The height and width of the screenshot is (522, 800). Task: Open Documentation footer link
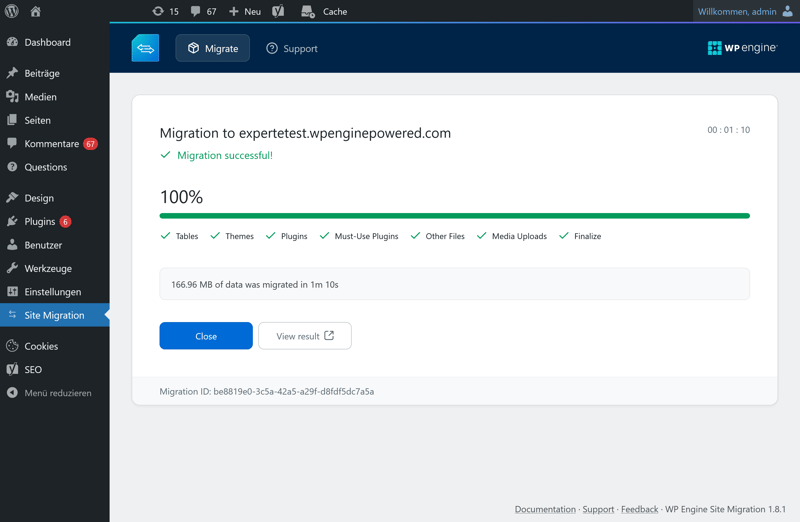[545, 509]
